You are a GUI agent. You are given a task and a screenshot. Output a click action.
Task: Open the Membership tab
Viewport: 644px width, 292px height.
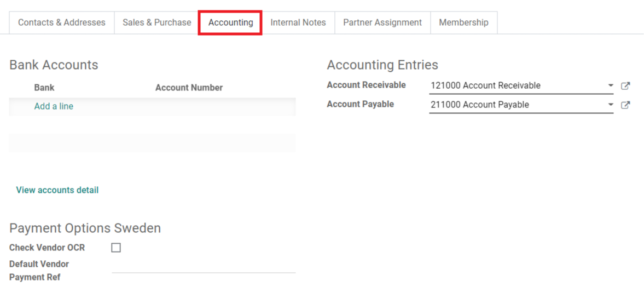tap(463, 22)
